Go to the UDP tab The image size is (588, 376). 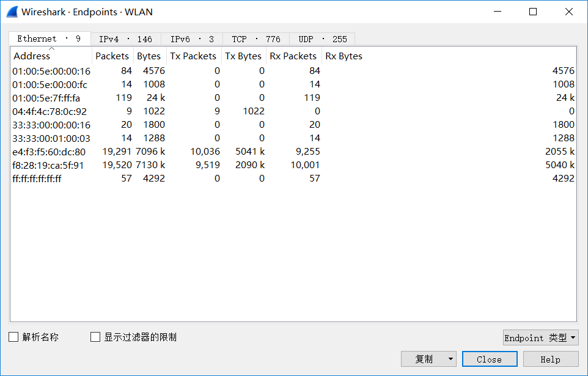tap(323, 39)
